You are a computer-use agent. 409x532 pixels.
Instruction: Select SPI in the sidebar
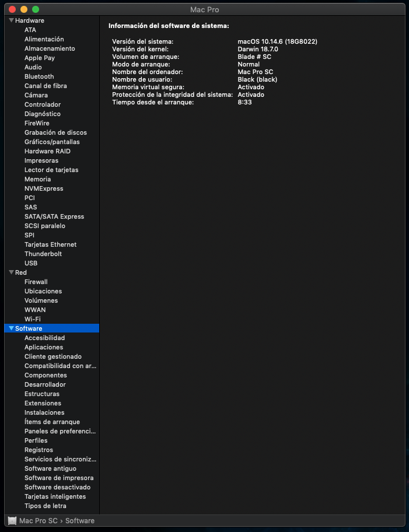click(x=29, y=235)
